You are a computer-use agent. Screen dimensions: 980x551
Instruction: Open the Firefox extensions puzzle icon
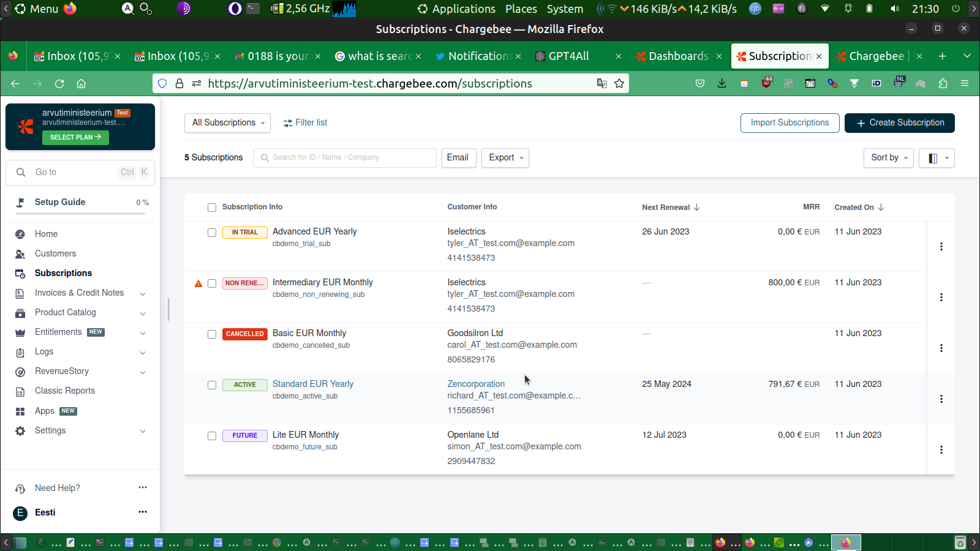coord(943,83)
